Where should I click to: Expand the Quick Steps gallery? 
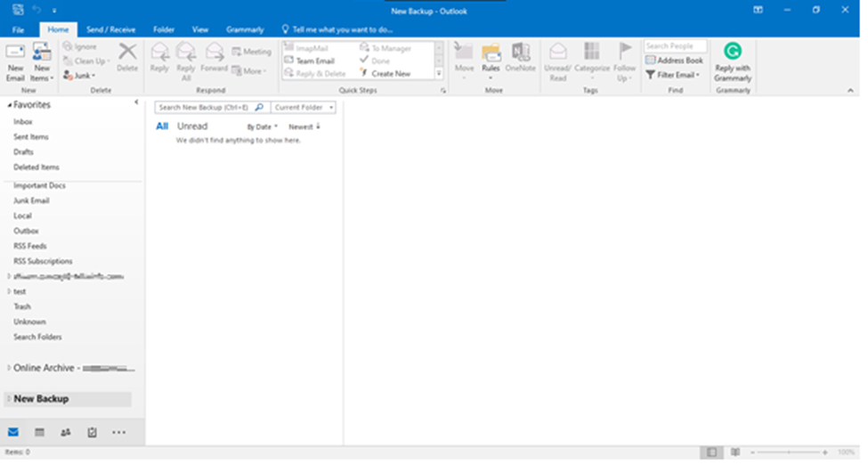click(x=439, y=73)
